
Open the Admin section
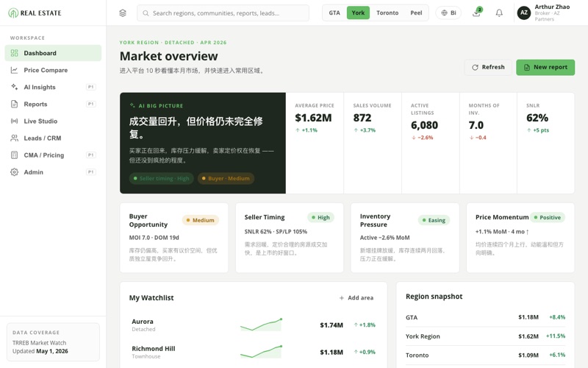53,172
